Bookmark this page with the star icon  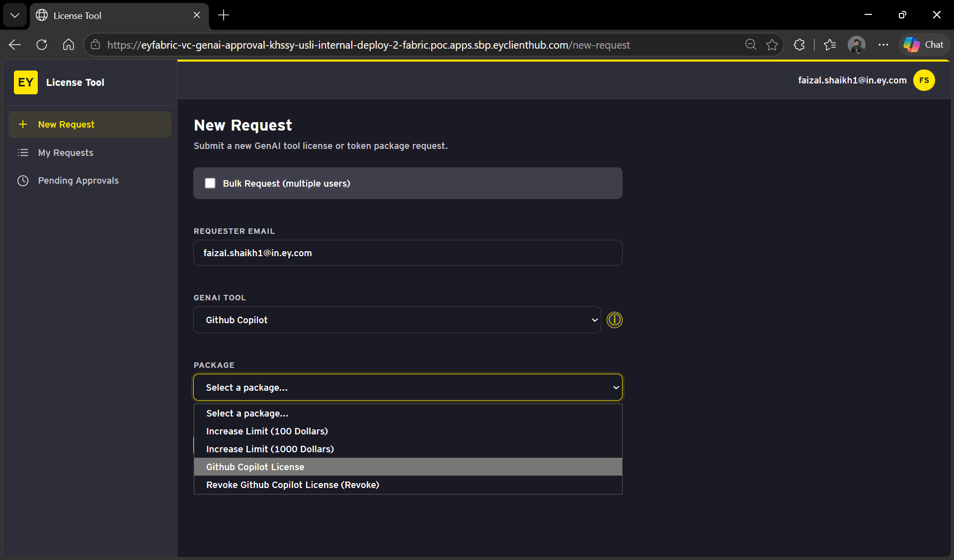(772, 45)
